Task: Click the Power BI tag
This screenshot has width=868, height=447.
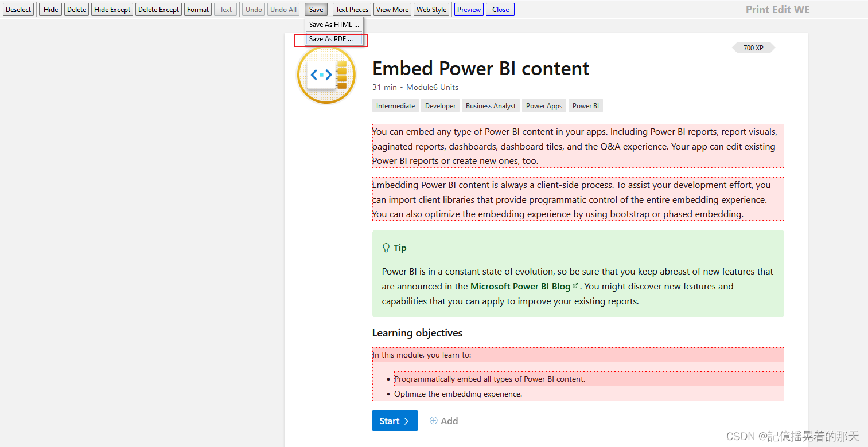Action: 586,106
